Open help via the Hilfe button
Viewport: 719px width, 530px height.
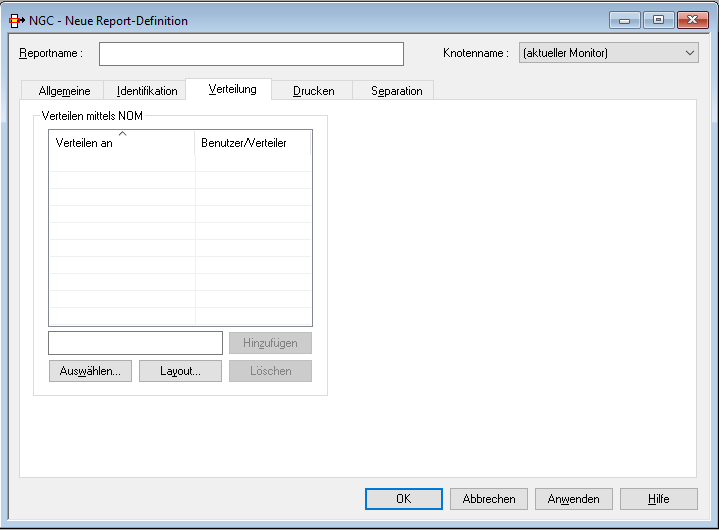(x=658, y=499)
